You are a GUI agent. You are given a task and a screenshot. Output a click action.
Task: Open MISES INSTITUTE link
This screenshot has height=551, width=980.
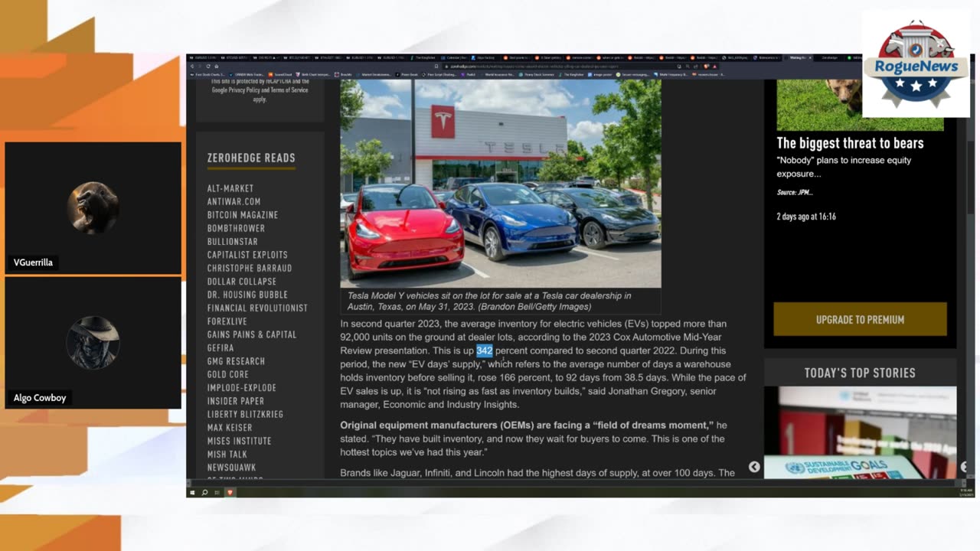click(x=239, y=441)
